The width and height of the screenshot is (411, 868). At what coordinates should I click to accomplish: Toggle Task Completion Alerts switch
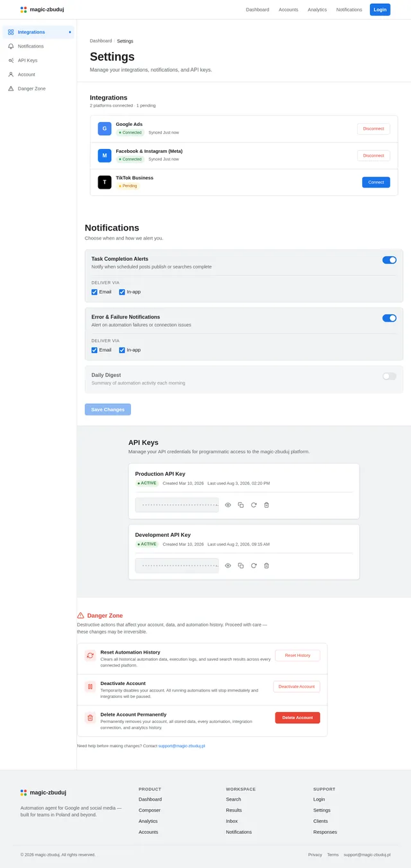(x=389, y=260)
